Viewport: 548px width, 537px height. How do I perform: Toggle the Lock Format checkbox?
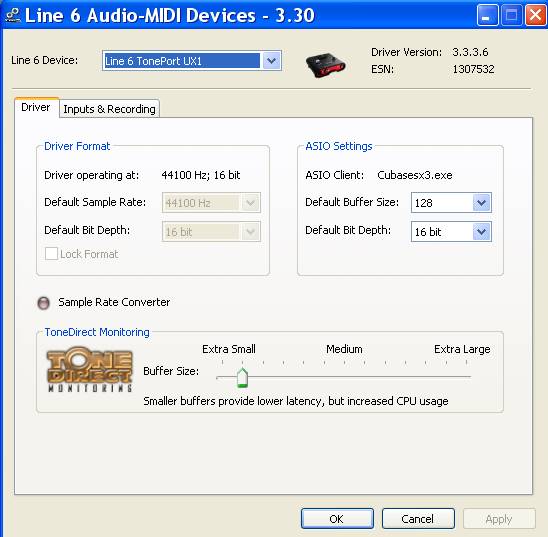51,254
